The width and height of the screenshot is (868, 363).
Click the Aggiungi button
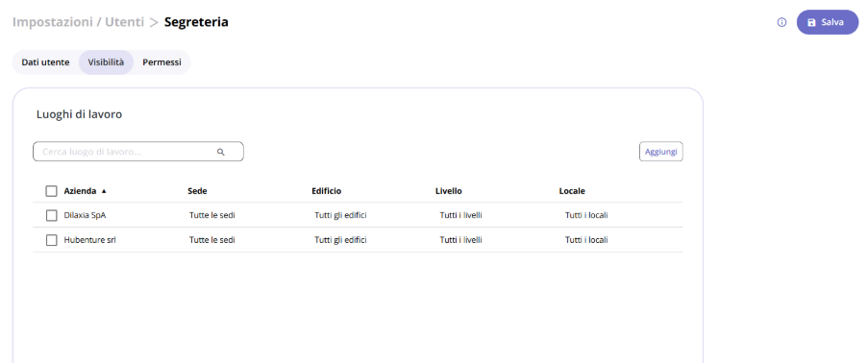[661, 152]
